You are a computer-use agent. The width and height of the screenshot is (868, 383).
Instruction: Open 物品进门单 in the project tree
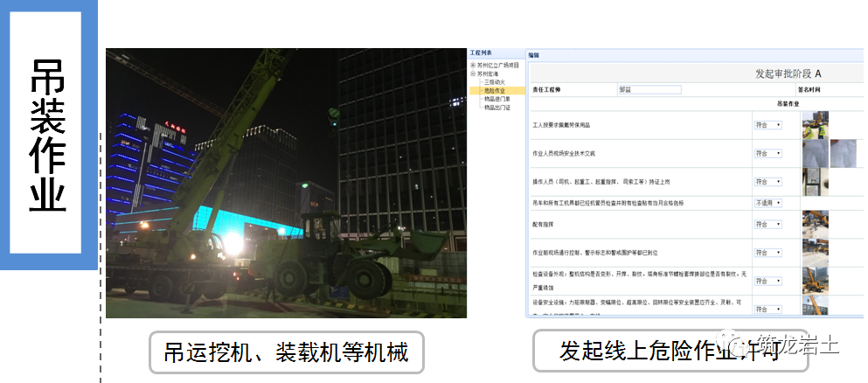click(x=496, y=99)
